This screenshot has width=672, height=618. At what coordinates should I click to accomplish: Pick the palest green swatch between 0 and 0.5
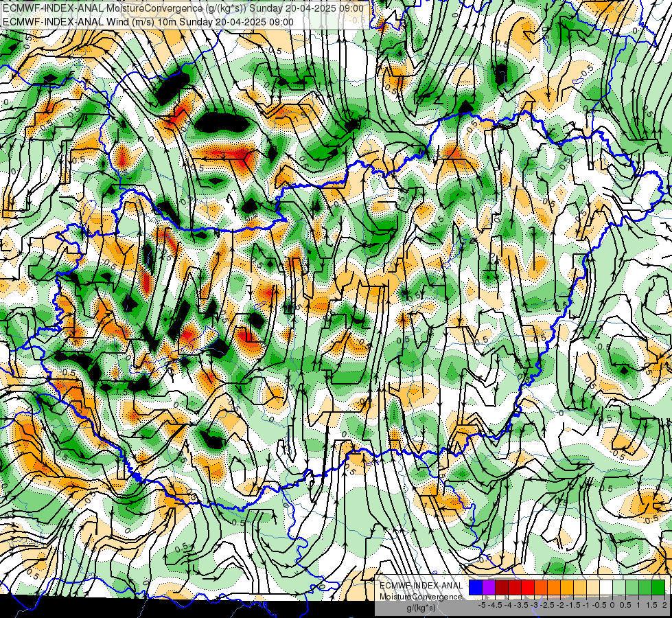619,588
